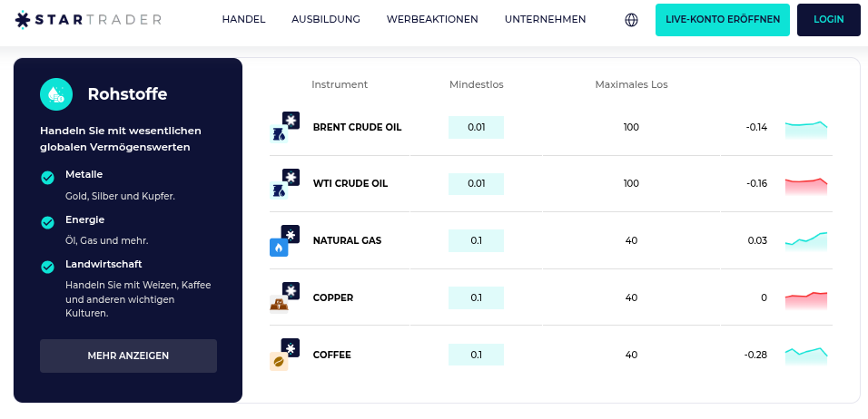Screen dimensions: 868x419
Task: Click 'Öl, Gas und mehr.' text
Action: (107, 241)
